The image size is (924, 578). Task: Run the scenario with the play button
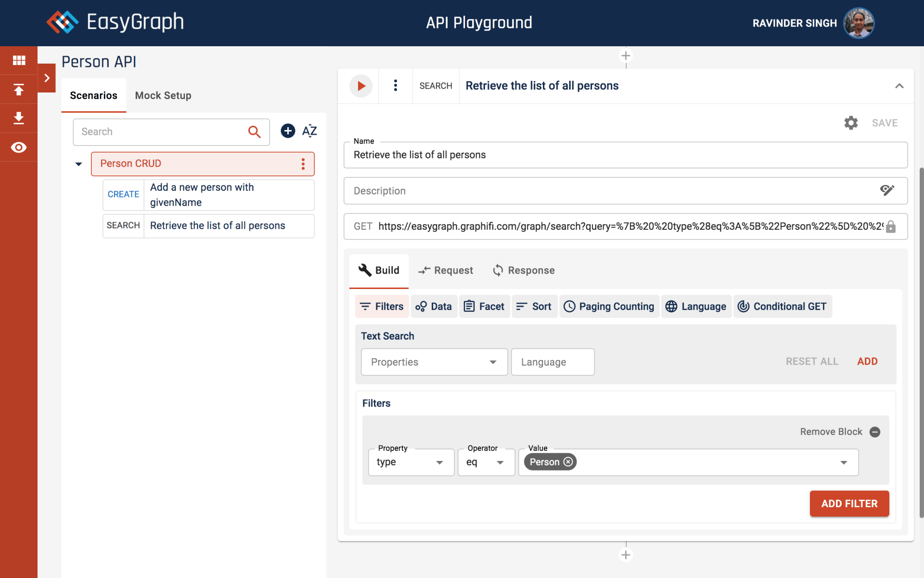click(360, 86)
